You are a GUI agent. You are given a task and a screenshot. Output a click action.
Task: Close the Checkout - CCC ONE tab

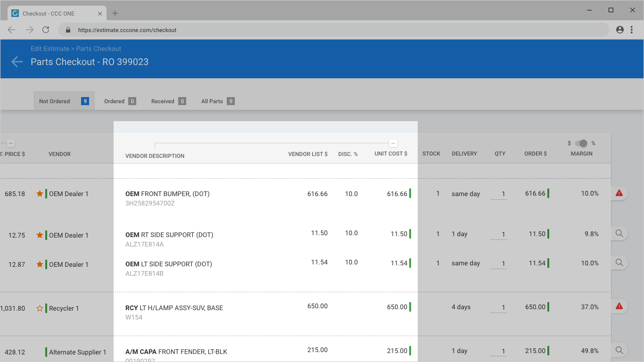[x=100, y=14]
